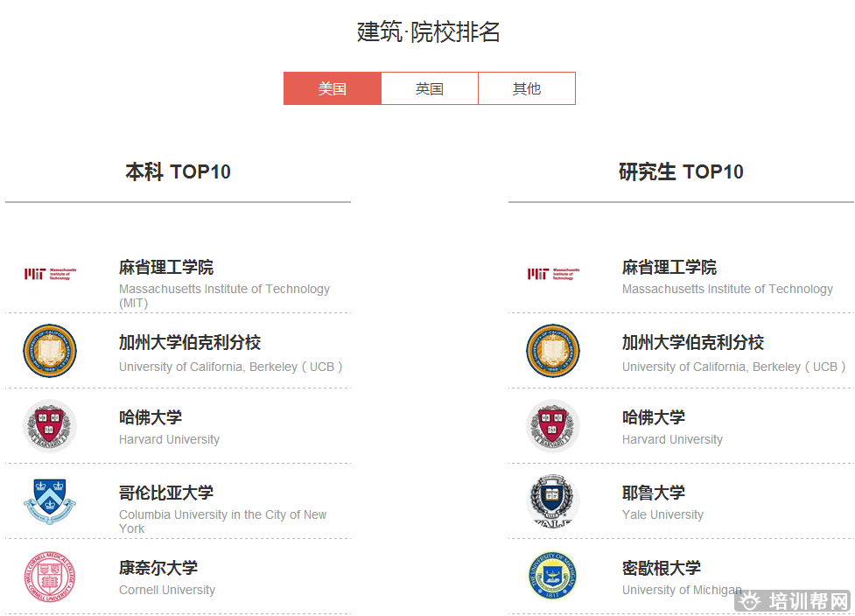Screen dimensions: 855x616
Task: Click the 研究生 TOP10 heading
Action: [x=681, y=171]
